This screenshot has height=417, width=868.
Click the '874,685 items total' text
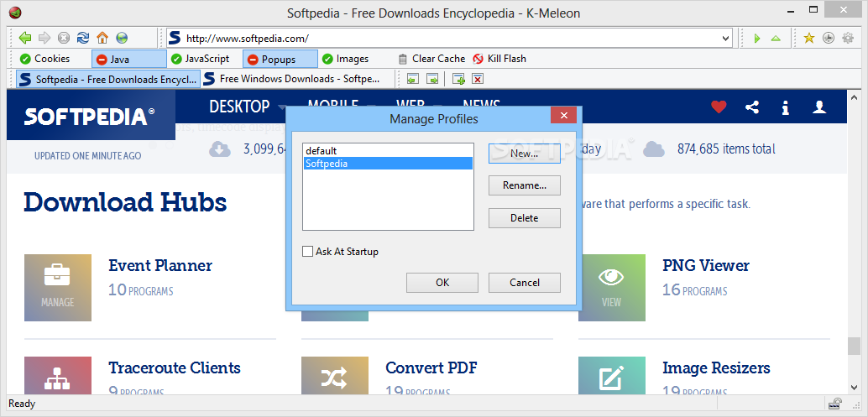726,149
